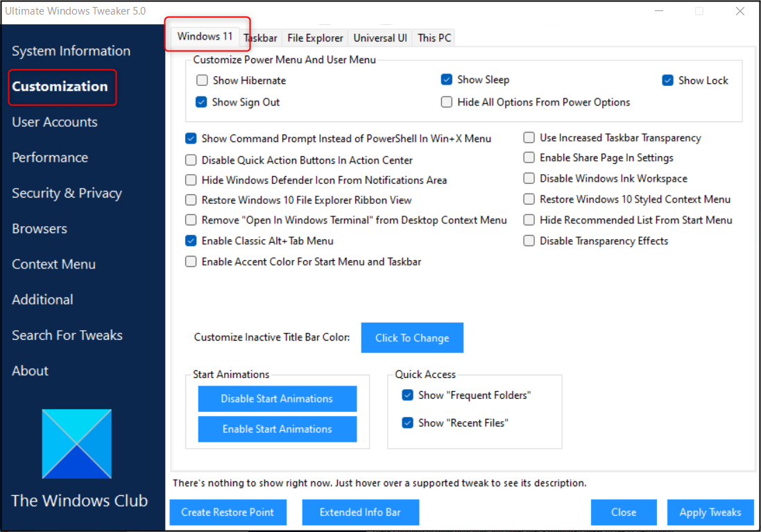Enable Restore Windows 10 Styled Context Menu

529,199
